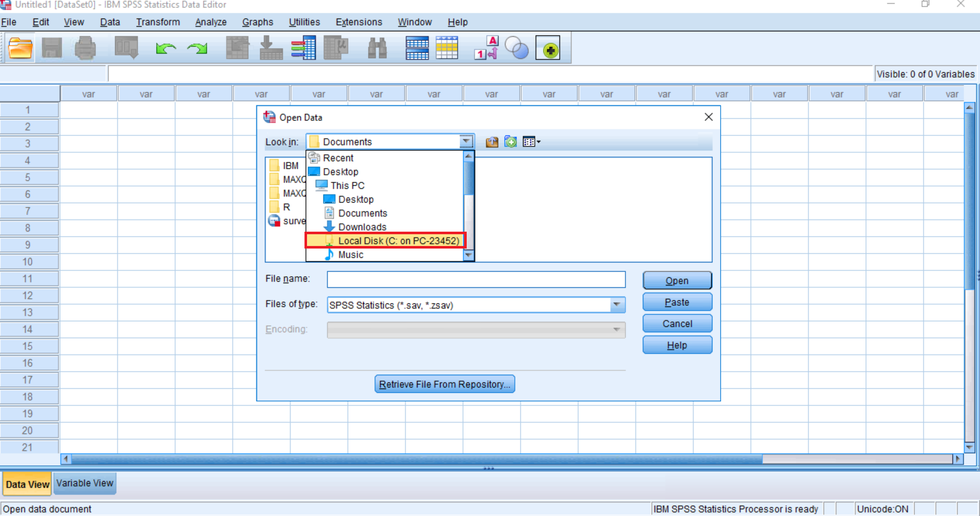
Task: Switch to the Variable View tab
Action: click(85, 483)
